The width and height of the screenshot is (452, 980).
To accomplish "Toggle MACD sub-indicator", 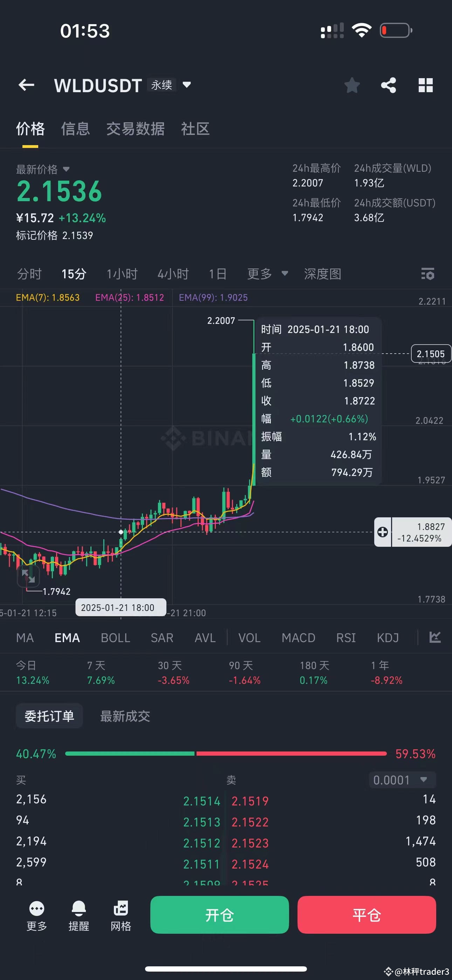I will click(x=298, y=638).
